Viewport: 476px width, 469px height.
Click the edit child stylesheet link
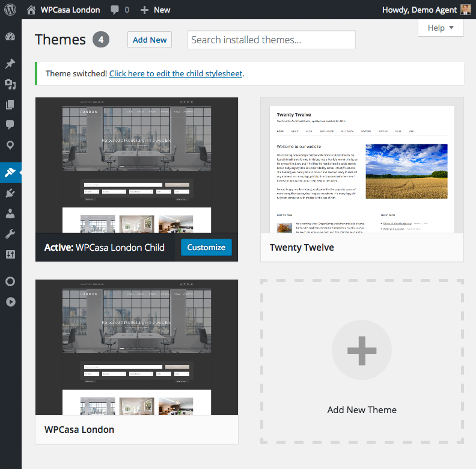pos(175,73)
